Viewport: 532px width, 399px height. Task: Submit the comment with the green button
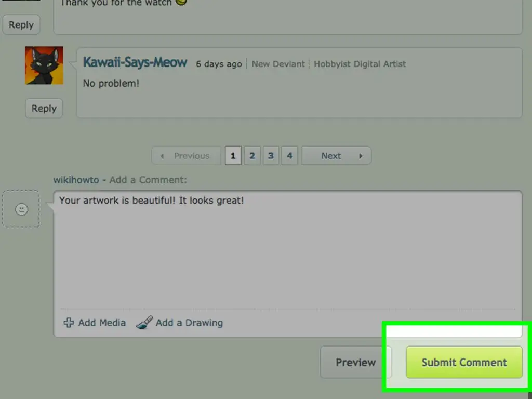click(464, 362)
